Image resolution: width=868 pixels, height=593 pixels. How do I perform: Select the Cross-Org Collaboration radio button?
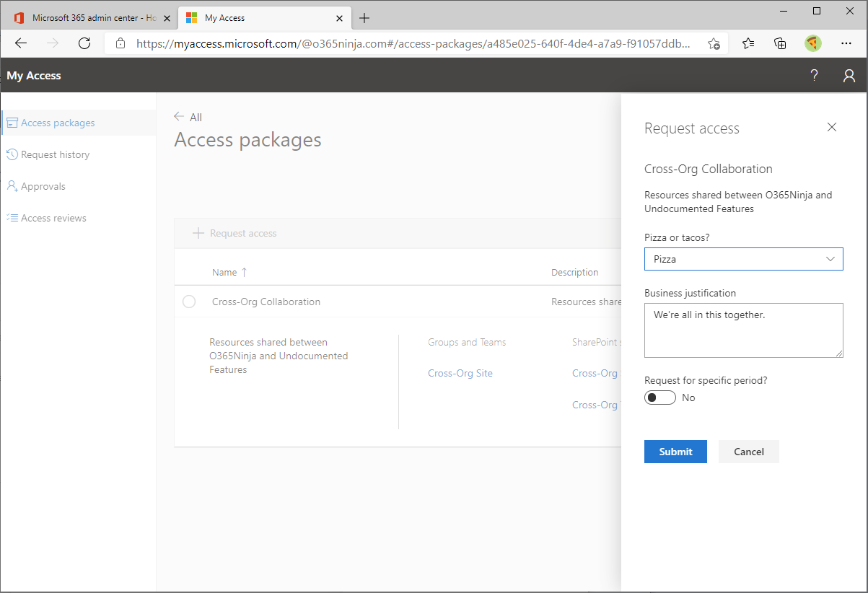point(189,302)
